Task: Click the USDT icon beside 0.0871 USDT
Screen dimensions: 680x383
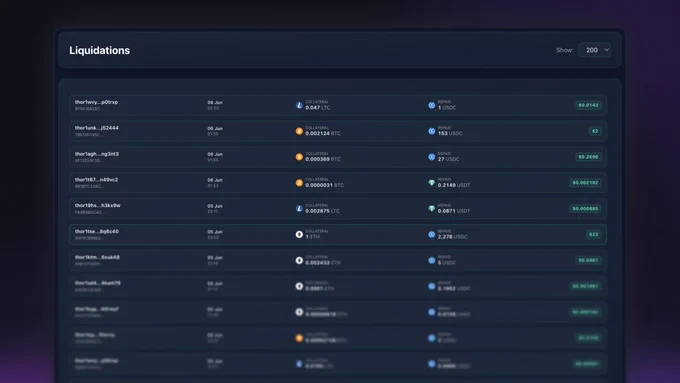Action: [432, 209]
